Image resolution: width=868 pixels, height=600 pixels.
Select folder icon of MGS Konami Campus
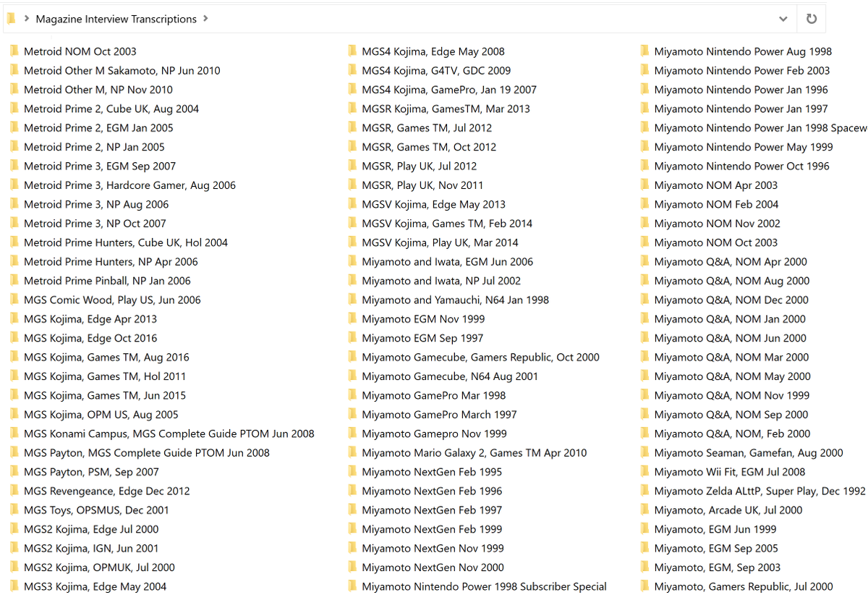[x=14, y=434]
